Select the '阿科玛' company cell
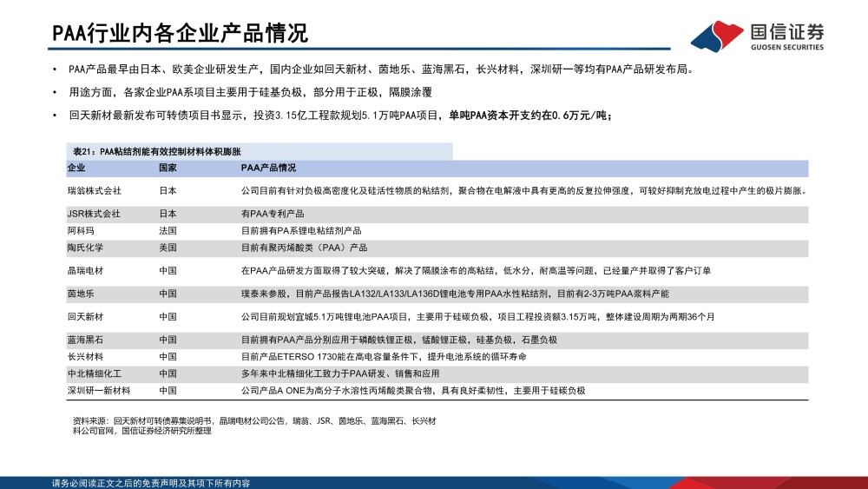 (x=81, y=231)
